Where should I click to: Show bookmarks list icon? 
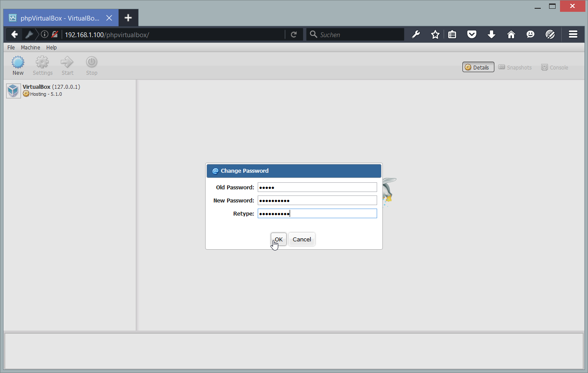452,35
